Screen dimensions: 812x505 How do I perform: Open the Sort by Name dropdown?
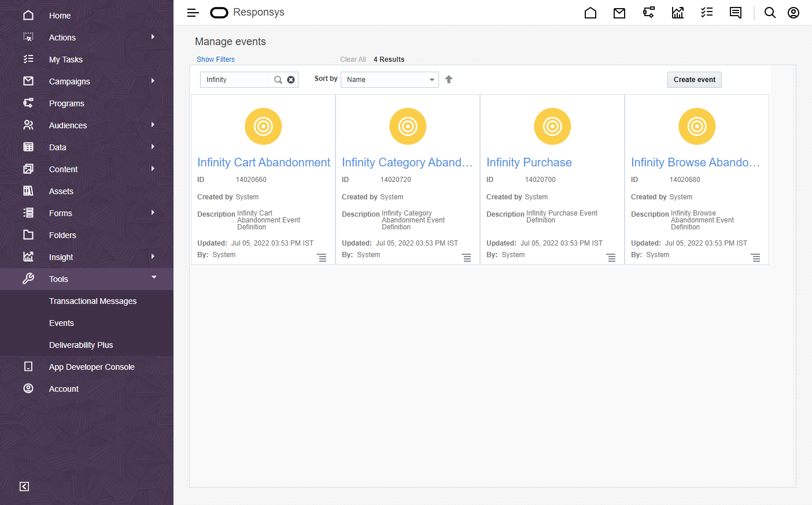[389, 79]
